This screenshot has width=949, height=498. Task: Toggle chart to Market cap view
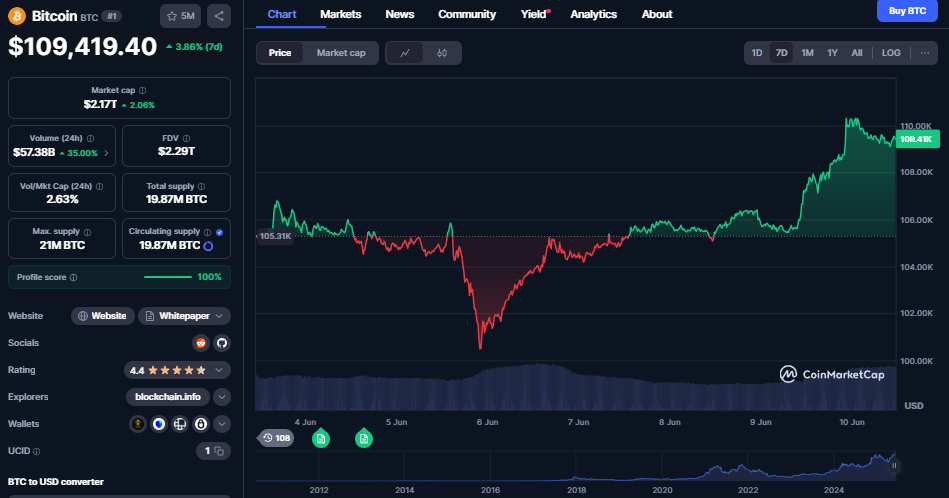click(x=341, y=53)
